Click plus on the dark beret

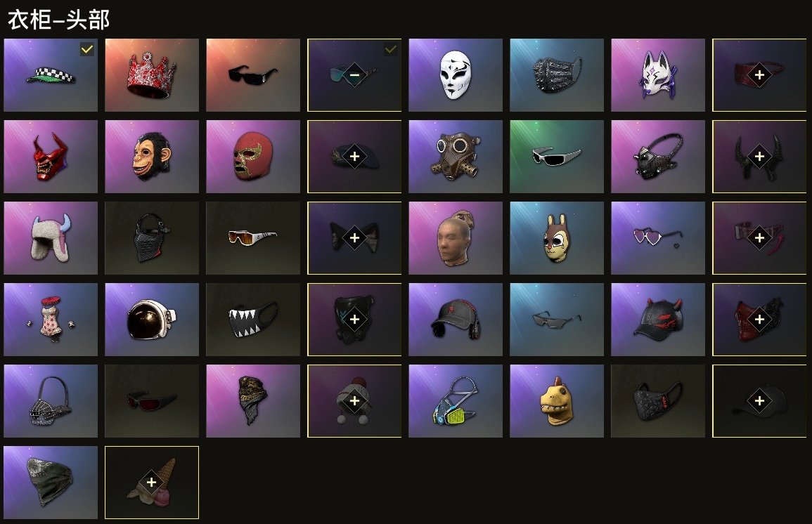pos(354,156)
